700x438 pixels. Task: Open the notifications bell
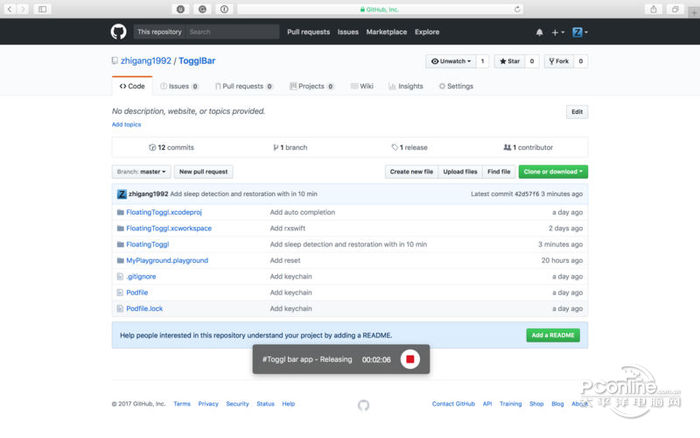point(540,32)
